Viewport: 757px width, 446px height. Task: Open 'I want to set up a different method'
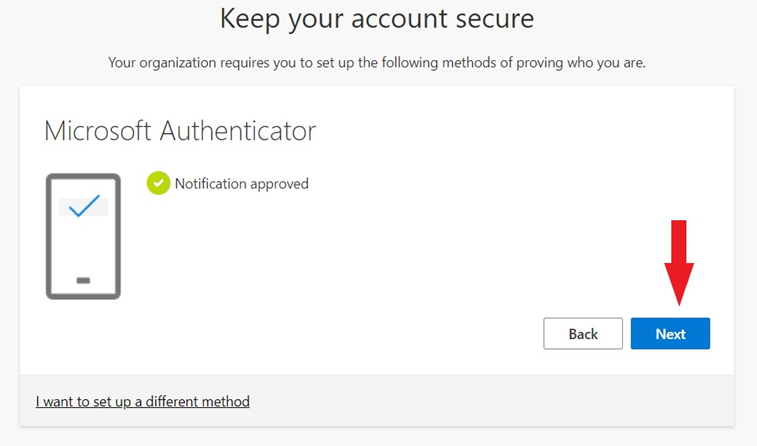pos(143,402)
